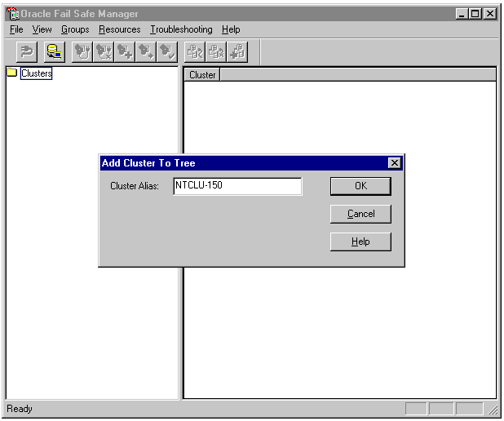
Task: Click the grayed plug connection toolbar icon
Action: [x=27, y=51]
